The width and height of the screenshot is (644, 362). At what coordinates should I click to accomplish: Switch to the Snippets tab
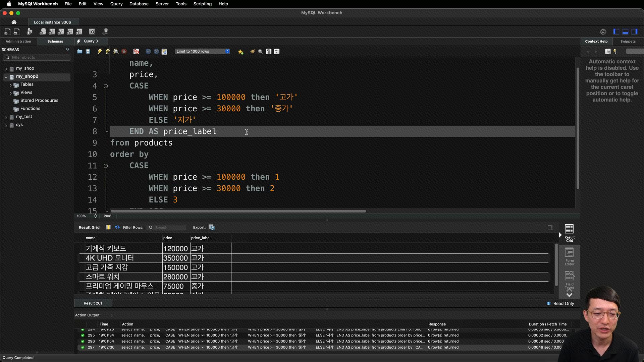click(x=628, y=41)
